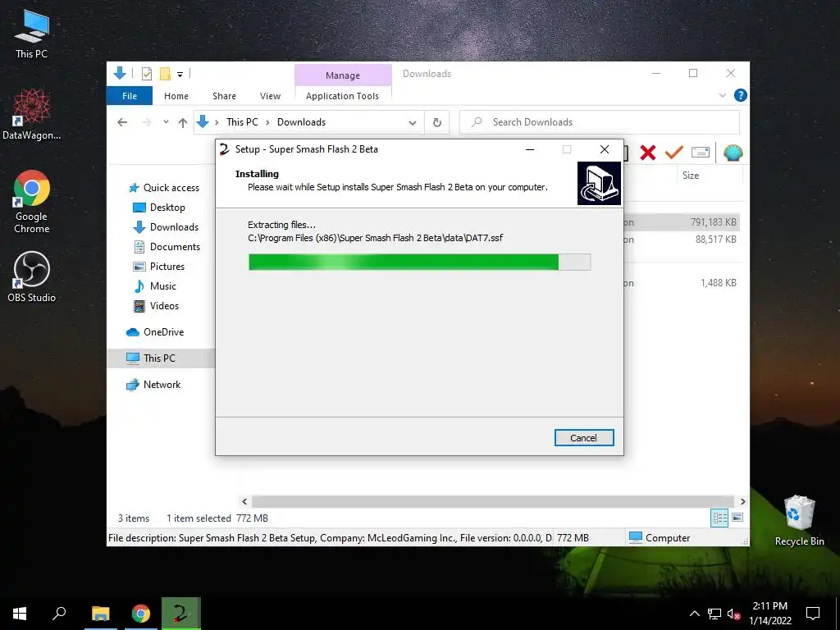The width and height of the screenshot is (840, 630).
Task: Click the Setup computer icon in installer header
Action: [x=599, y=183]
